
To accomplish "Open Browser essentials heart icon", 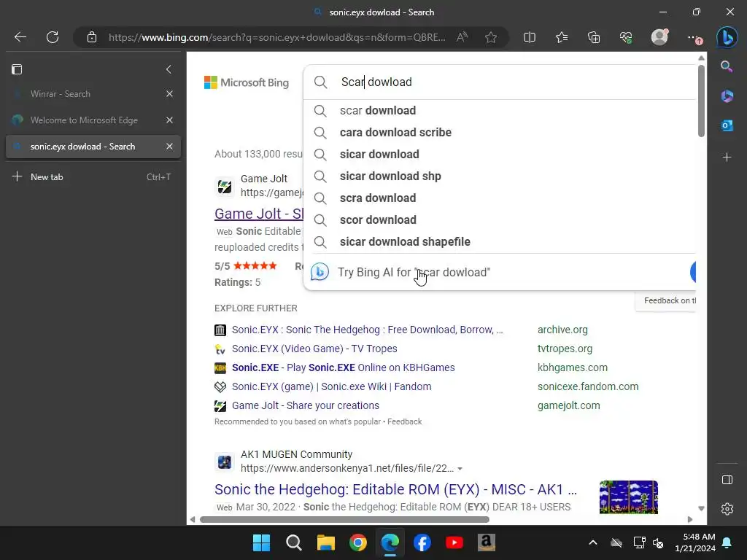I will tap(626, 37).
